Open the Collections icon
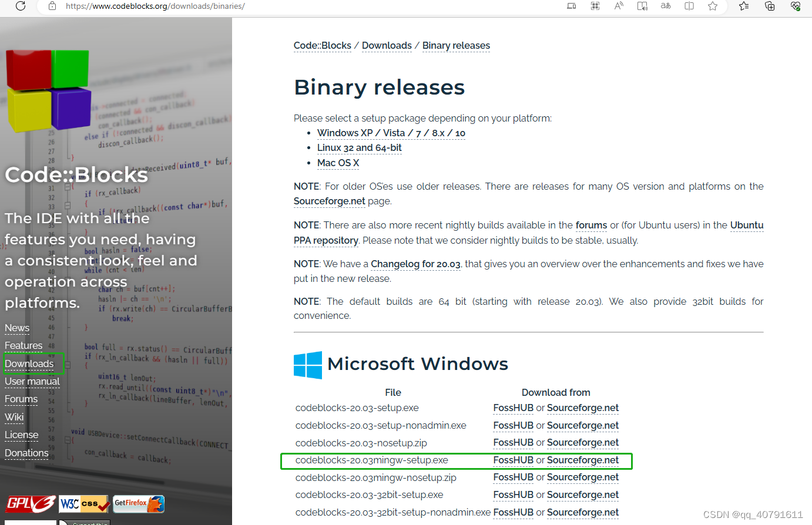Image resolution: width=812 pixels, height=525 pixels. click(x=770, y=6)
